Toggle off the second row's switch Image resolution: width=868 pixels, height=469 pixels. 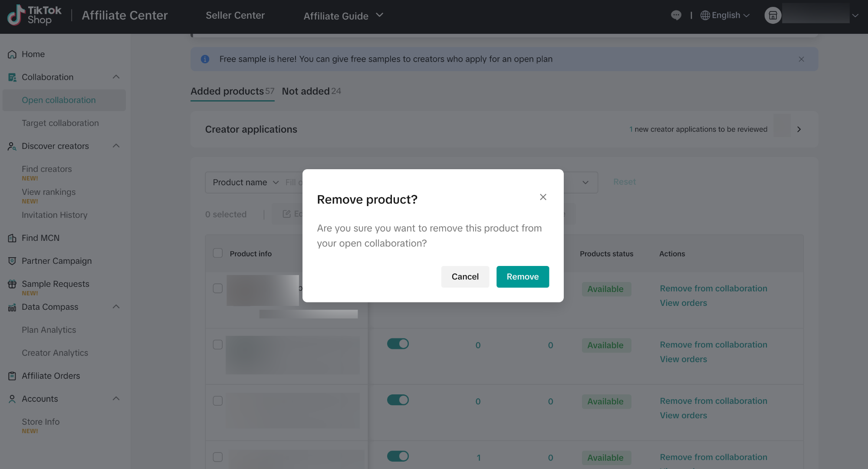click(398, 344)
